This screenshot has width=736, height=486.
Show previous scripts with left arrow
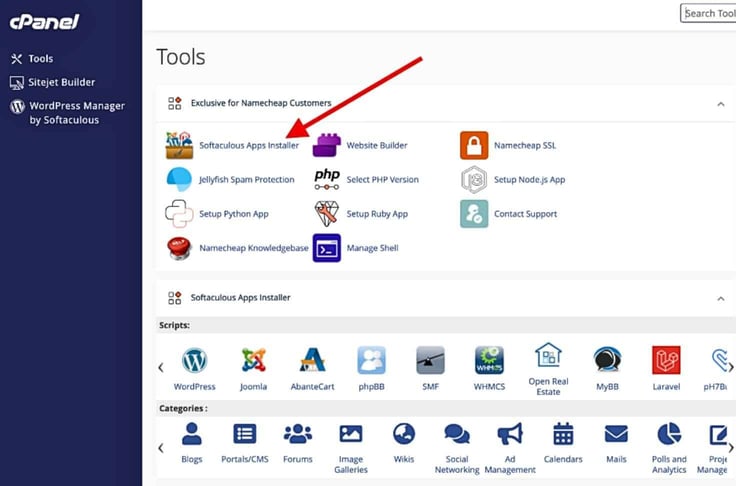coord(161,367)
